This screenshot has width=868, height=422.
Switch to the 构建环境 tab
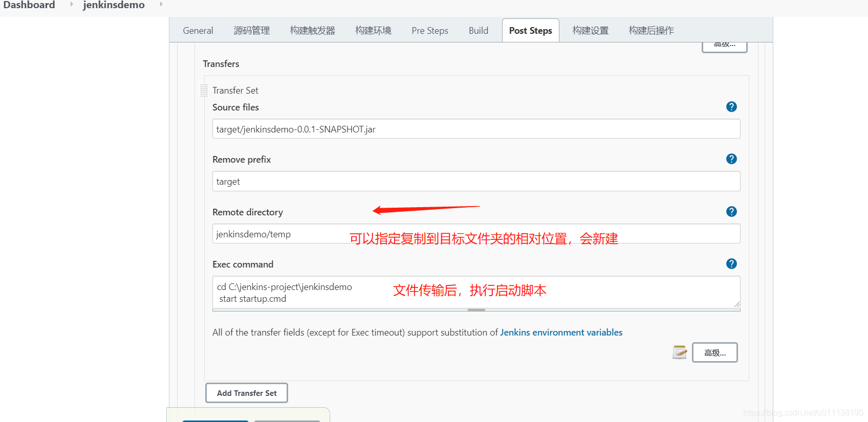(x=373, y=31)
